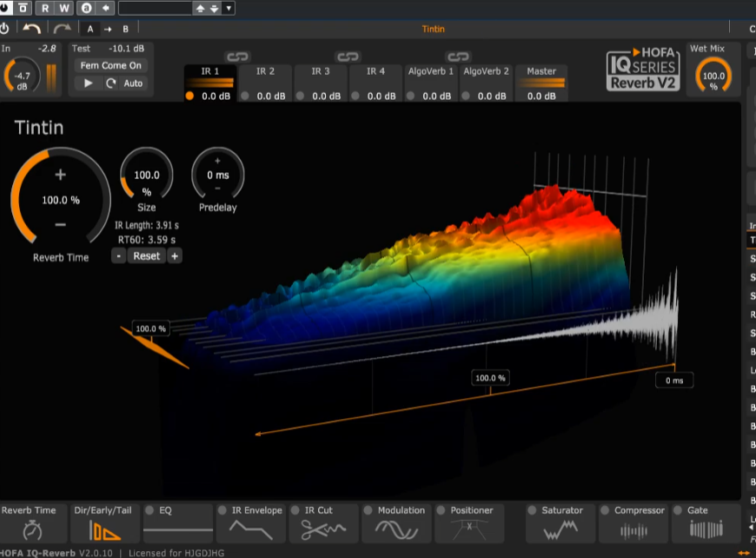The height and width of the screenshot is (558, 756).
Task: Enable IR 4 with its dot
Action: 355,96
